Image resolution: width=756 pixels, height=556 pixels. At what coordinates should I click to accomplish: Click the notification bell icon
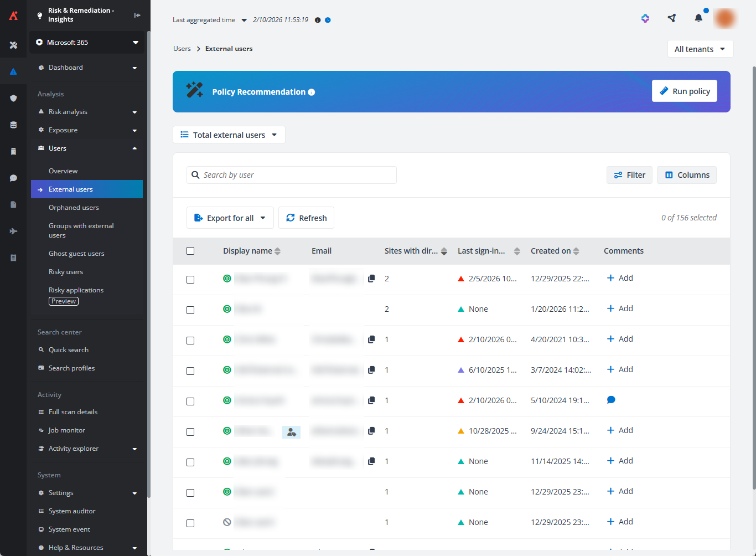[698, 18]
